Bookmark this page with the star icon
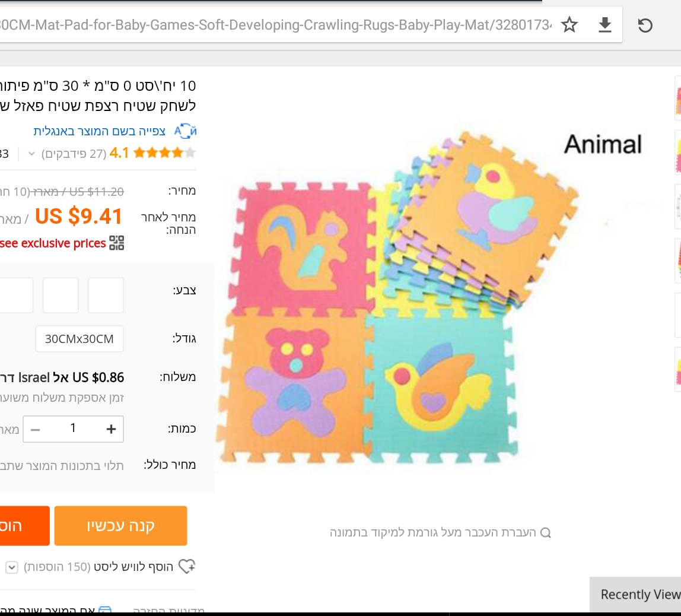The height and width of the screenshot is (616, 681). [569, 25]
